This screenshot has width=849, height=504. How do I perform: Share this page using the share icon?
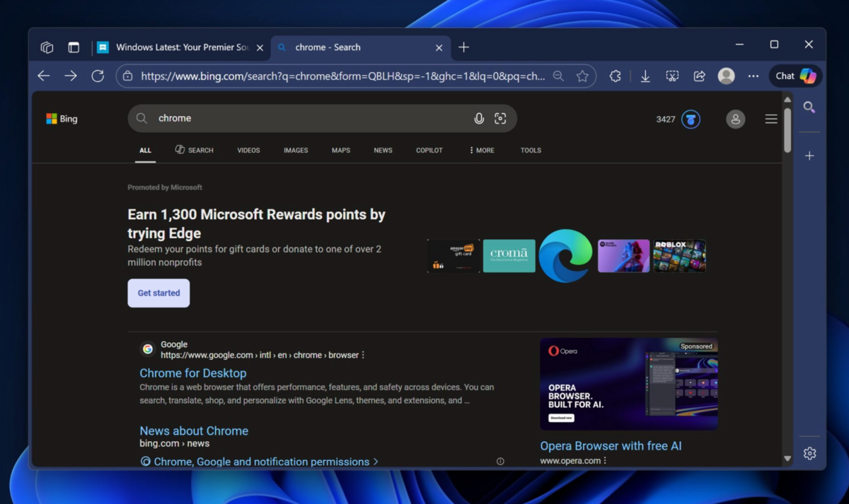tap(699, 76)
